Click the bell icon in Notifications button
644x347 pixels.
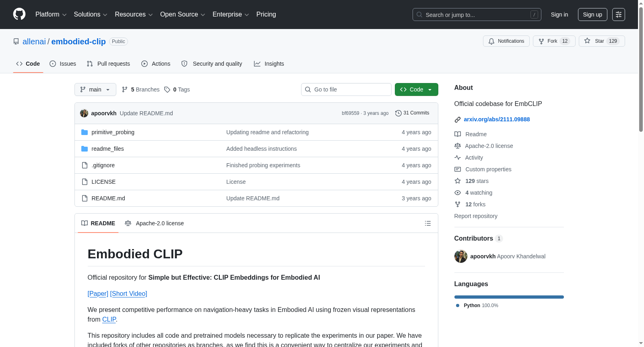coord(491,41)
